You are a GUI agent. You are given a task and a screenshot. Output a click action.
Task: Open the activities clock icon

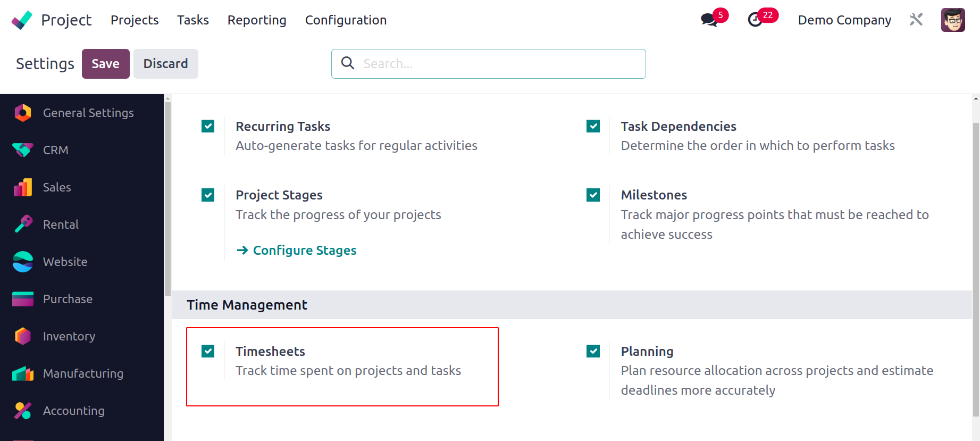click(755, 20)
